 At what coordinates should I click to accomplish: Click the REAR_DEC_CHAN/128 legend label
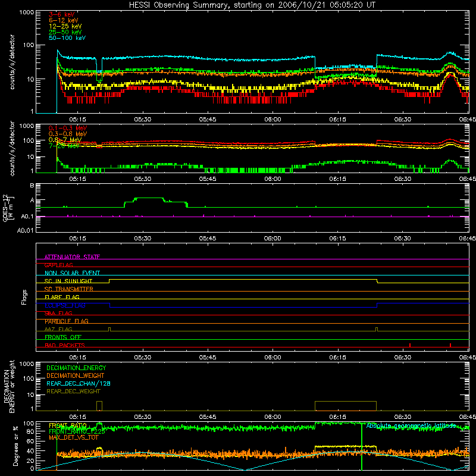coord(79,383)
